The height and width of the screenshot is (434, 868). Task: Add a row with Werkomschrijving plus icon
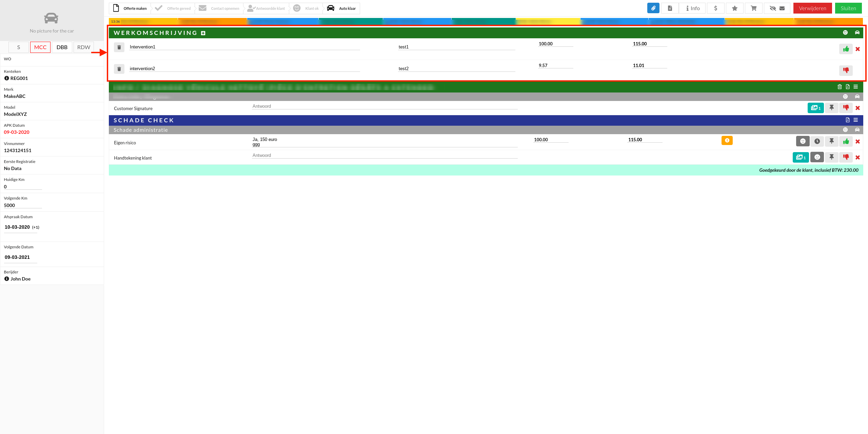pyautogui.click(x=203, y=33)
